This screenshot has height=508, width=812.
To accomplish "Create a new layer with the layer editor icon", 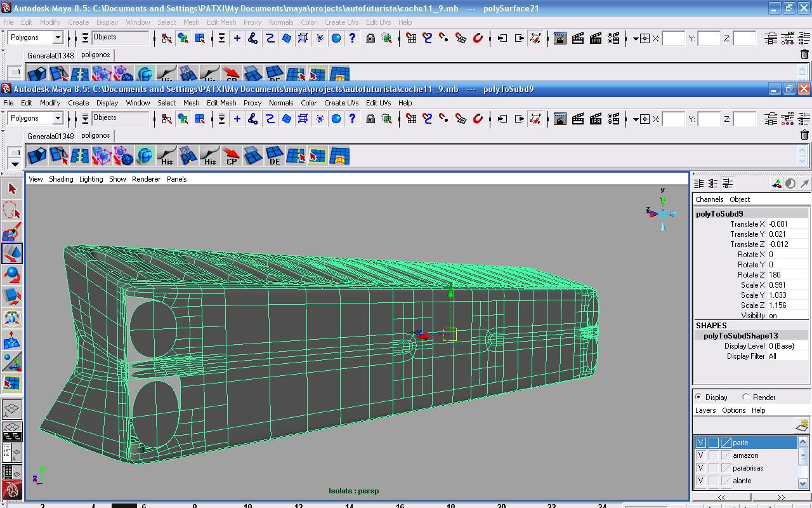I will coord(802,425).
